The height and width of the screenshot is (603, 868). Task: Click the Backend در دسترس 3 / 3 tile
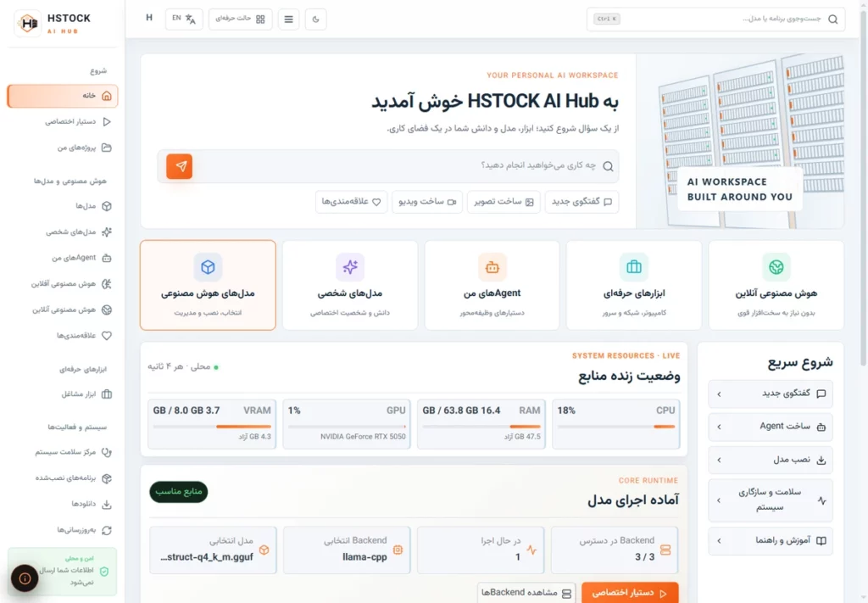pyautogui.click(x=615, y=550)
